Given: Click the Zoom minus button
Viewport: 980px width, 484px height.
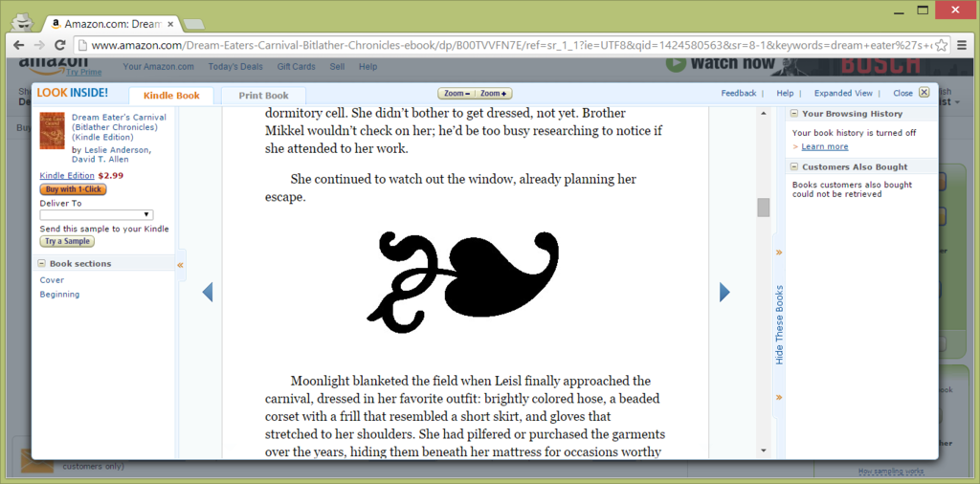Looking at the screenshot, I should [x=456, y=94].
